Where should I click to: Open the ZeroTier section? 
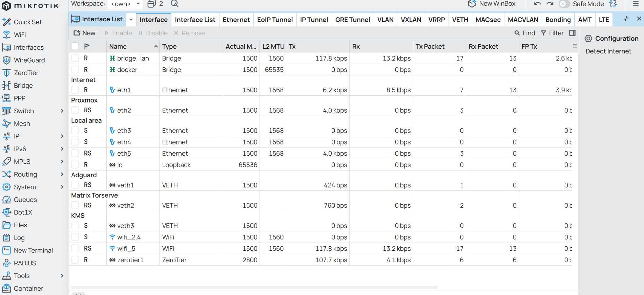point(20,73)
